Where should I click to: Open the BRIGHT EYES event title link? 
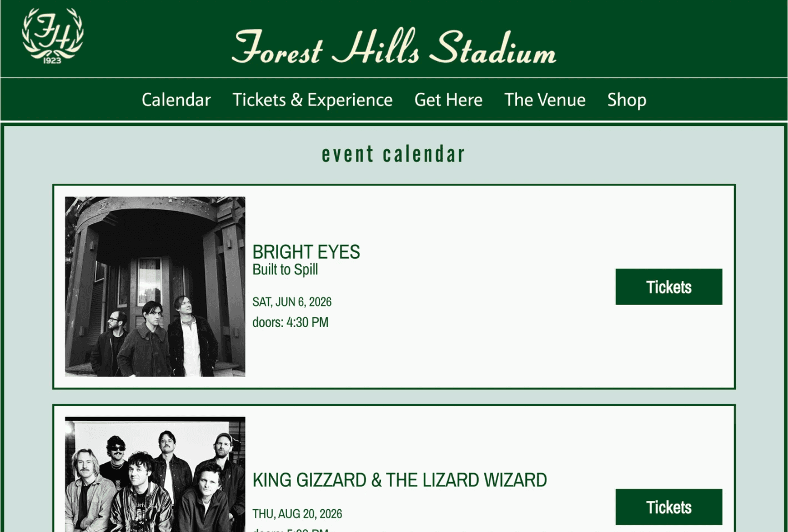point(306,252)
